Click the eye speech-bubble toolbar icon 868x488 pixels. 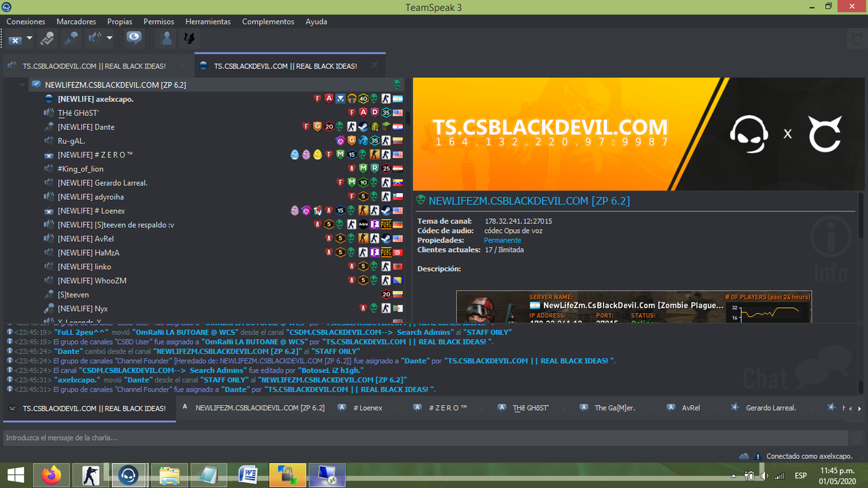[134, 39]
